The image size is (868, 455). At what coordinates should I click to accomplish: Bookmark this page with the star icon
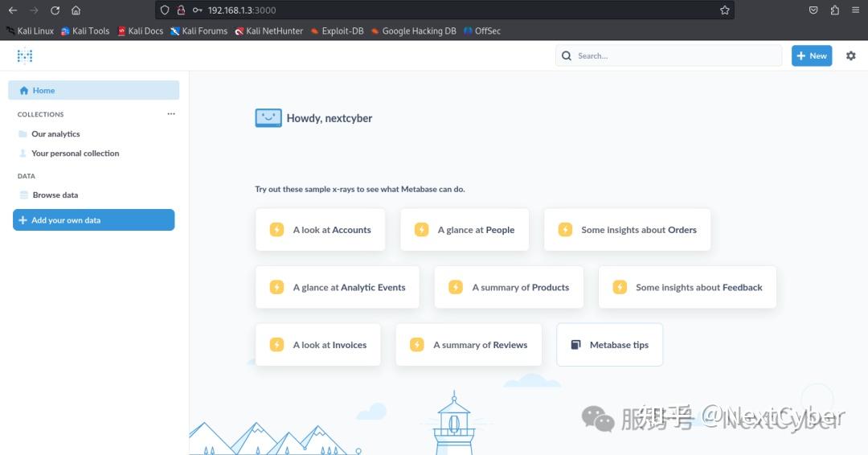pyautogui.click(x=725, y=10)
